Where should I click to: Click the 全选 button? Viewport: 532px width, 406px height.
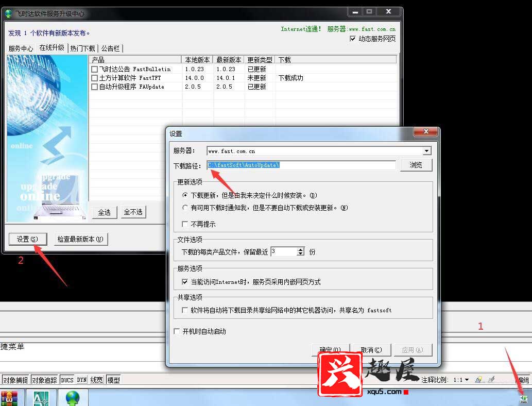pos(104,212)
